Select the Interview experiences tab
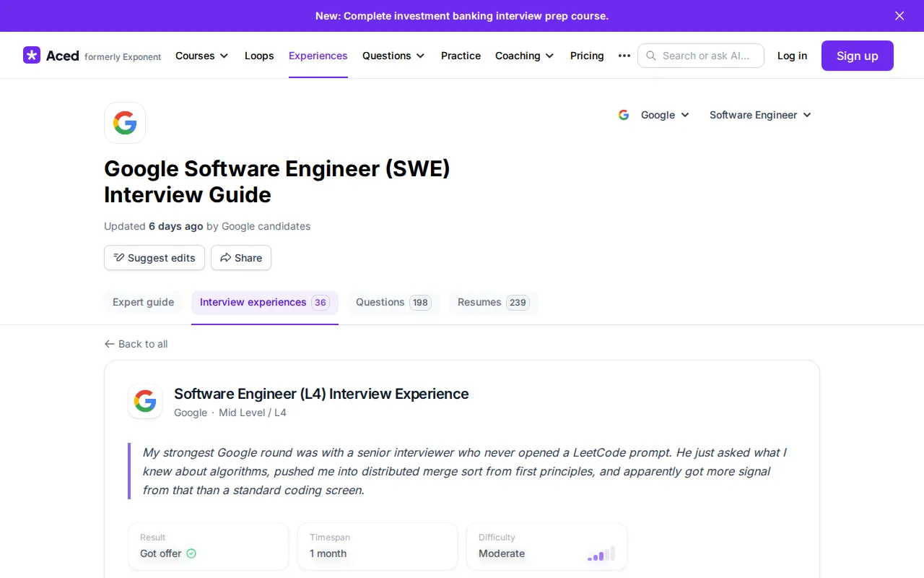Image resolution: width=924 pixels, height=578 pixels. coord(265,302)
